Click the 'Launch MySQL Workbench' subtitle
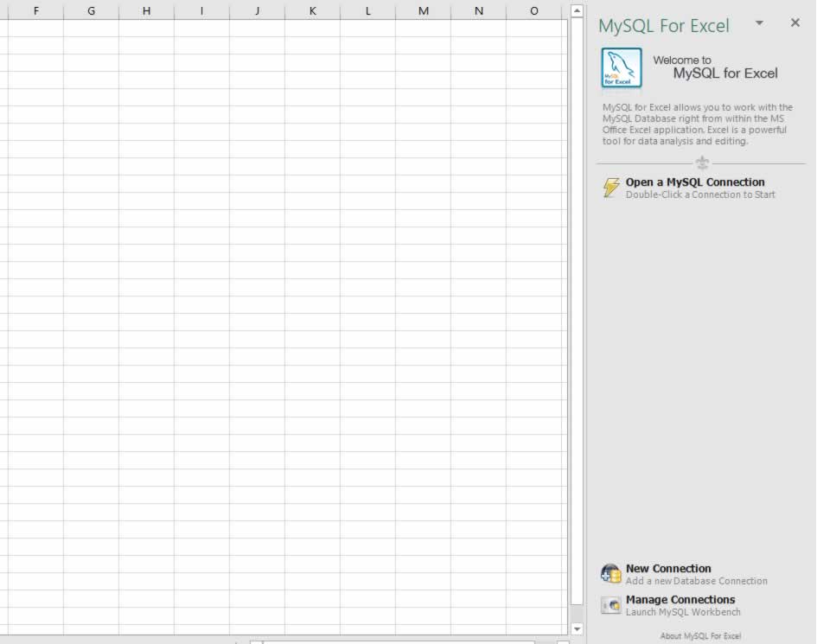Viewport: 817px width, 644px height. pyautogui.click(x=683, y=612)
